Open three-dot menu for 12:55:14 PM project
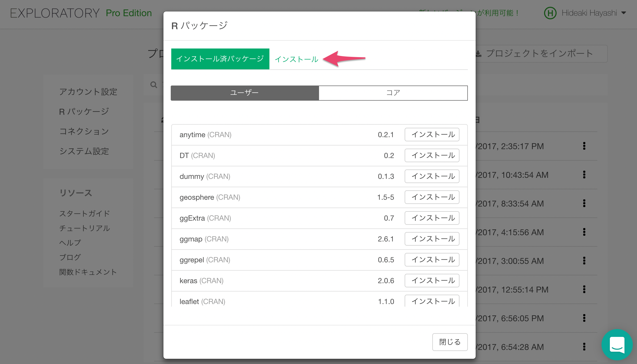 (584, 289)
